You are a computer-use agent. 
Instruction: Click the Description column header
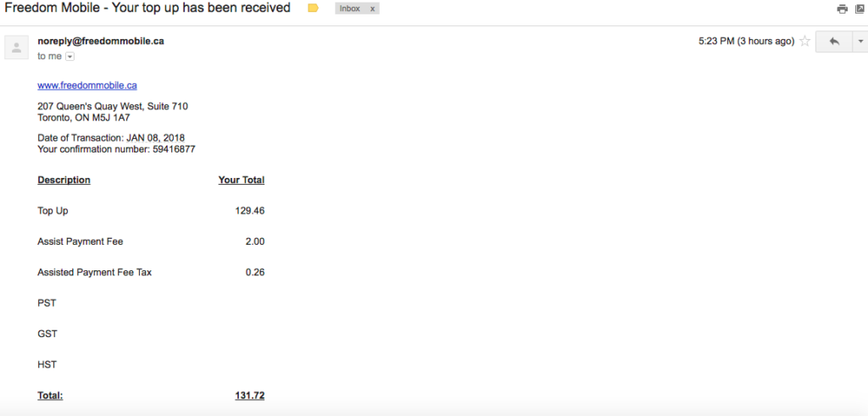tap(64, 180)
